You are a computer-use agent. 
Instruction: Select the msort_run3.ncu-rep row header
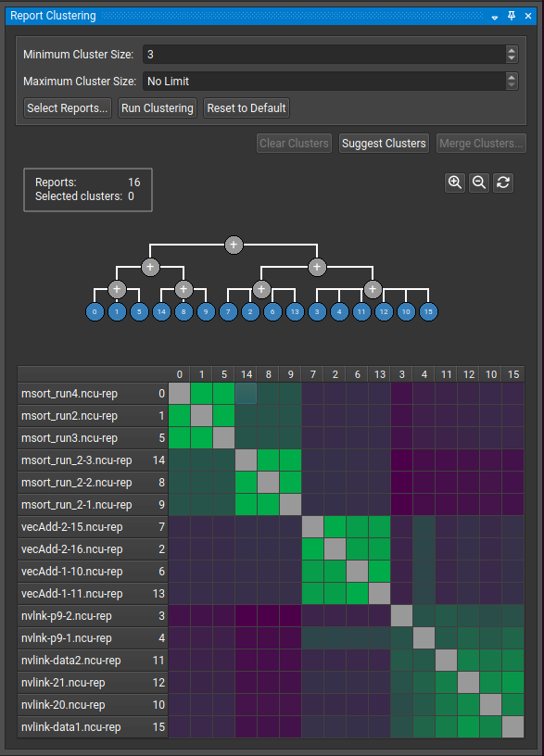coord(93,438)
